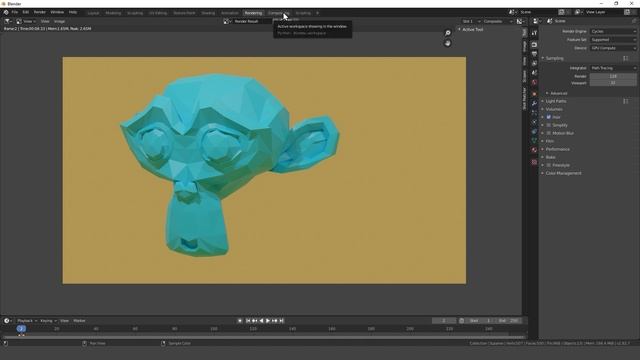Viewport: 640px width, 360px height.
Task: Add a new workspace with plus icon
Action: pyautogui.click(x=318, y=13)
